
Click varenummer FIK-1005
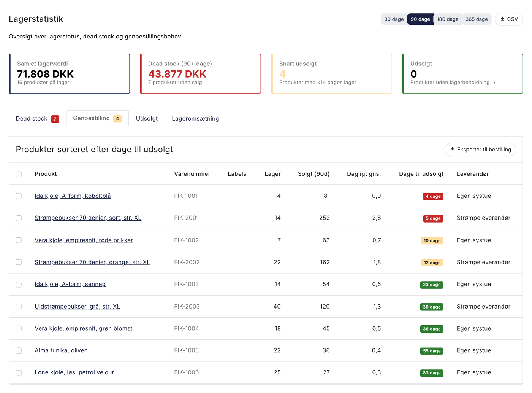pyautogui.click(x=186, y=350)
